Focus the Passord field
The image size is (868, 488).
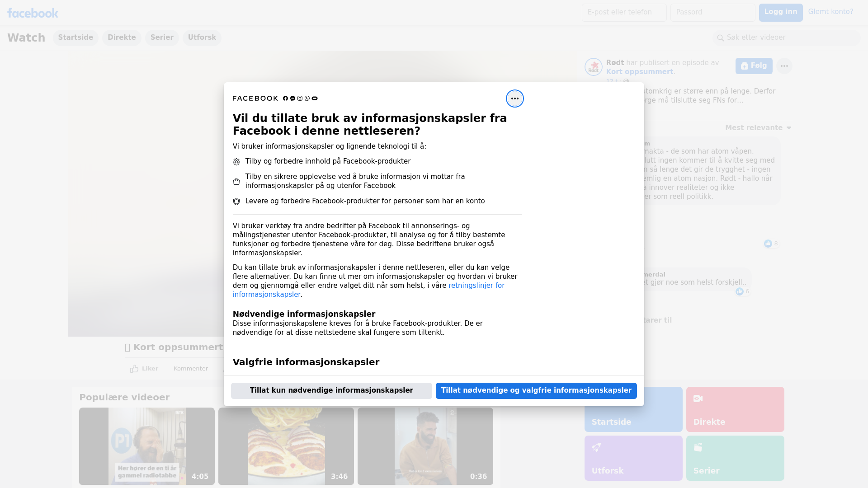point(712,13)
